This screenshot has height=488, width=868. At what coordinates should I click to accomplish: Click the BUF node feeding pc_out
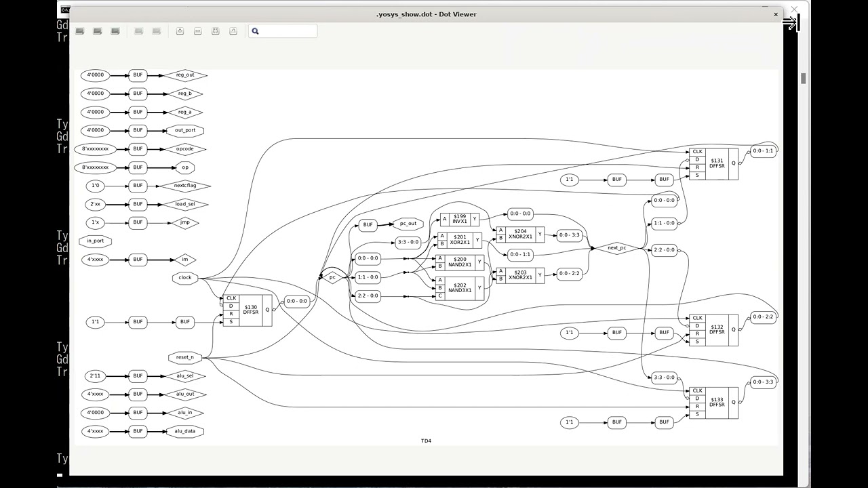(368, 225)
